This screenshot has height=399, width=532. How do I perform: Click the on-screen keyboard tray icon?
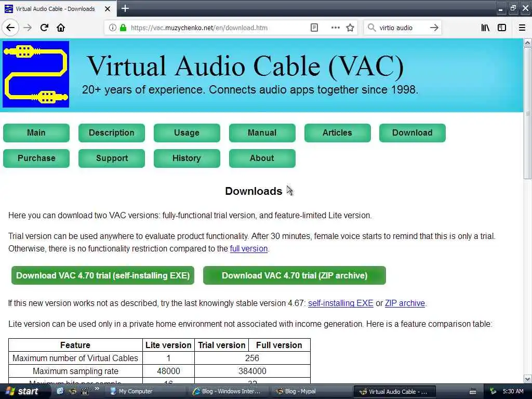pos(473,392)
